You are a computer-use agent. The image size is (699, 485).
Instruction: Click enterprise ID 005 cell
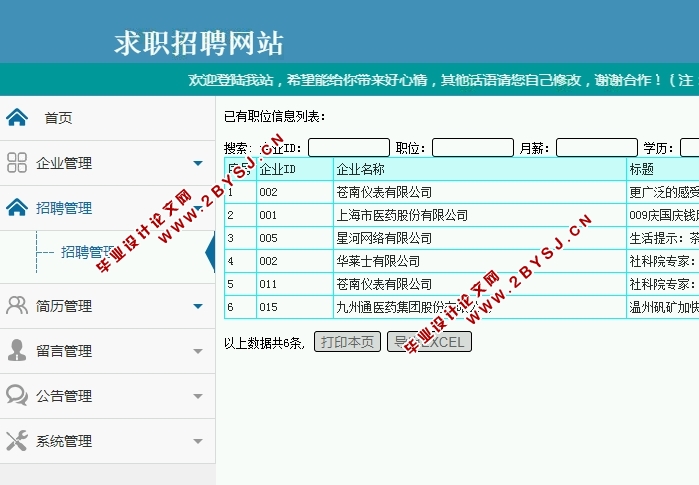pyautogui.click(x=295, y=238)
